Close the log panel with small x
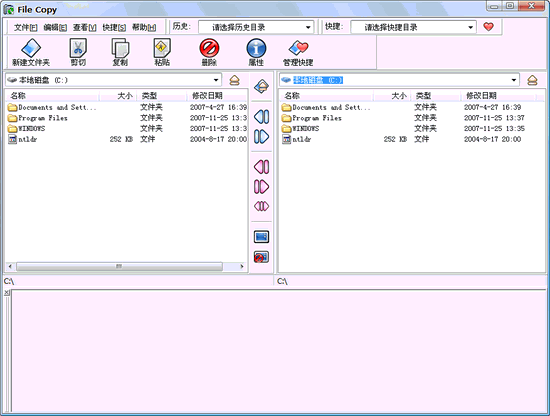The height and width of the screenshot is (416, 550). pyautogui.click(x=7, y=293)
